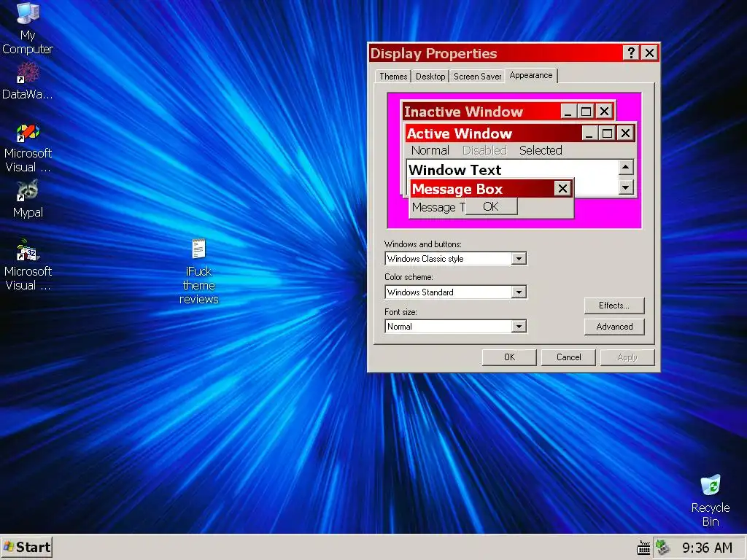The image size is (747, 560).
Task: Click the keyboard tray icon
Action: click(x=643, y=548)
